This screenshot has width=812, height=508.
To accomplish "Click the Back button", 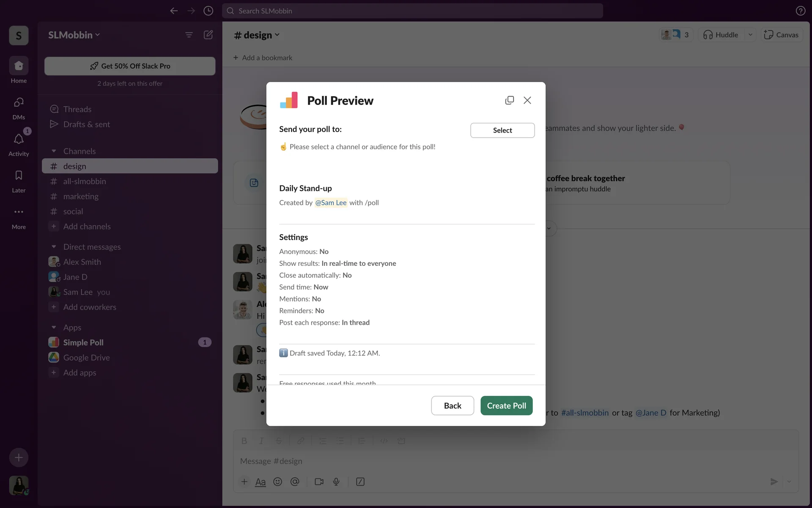I will pos(452,406).
